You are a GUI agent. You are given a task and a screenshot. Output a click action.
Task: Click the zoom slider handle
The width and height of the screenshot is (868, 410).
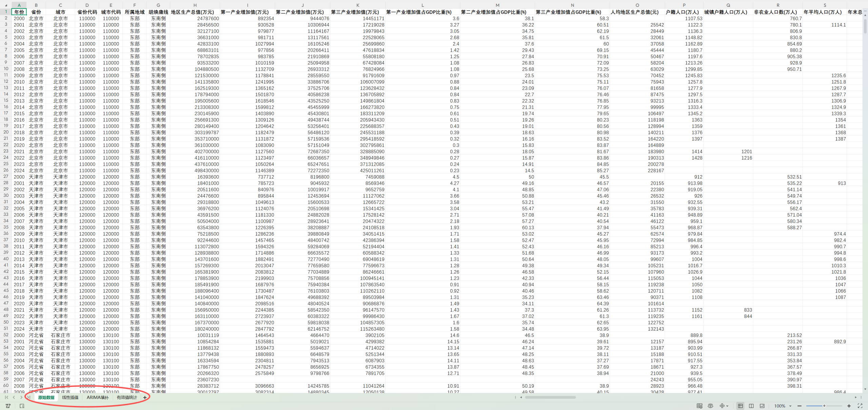824,406
